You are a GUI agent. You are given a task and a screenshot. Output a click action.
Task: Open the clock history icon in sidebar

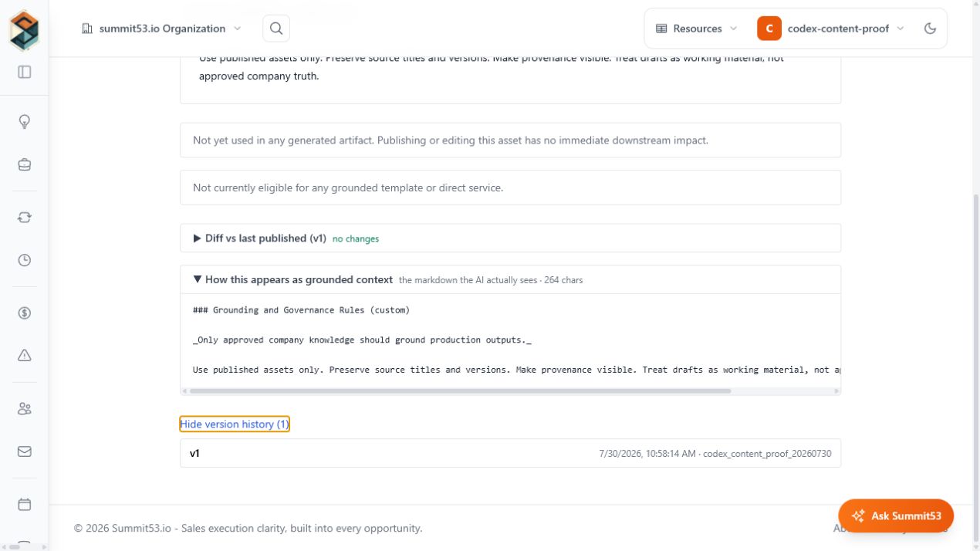tap(25, 260)
